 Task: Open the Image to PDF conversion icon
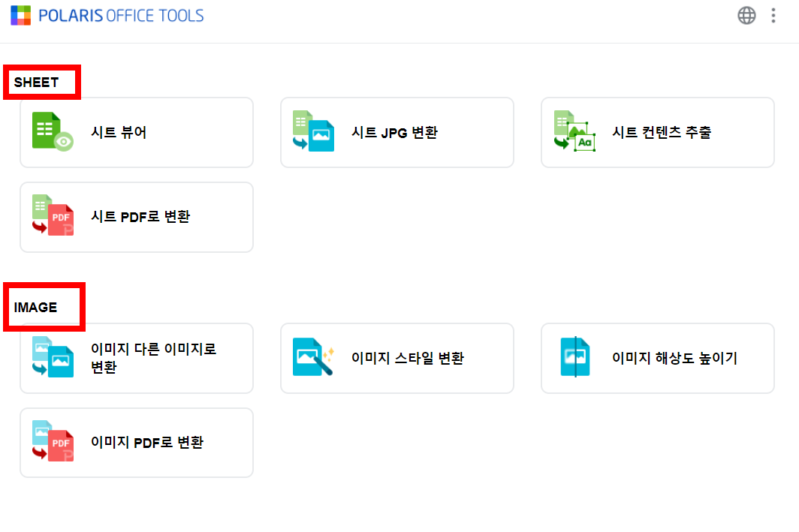52,442
